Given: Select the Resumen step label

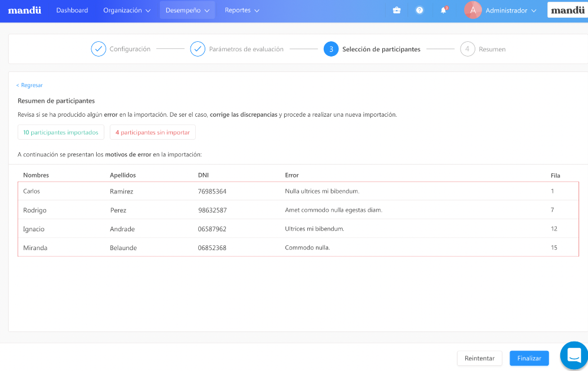Looking at the screenshot, I should click(x=492, y=49).
